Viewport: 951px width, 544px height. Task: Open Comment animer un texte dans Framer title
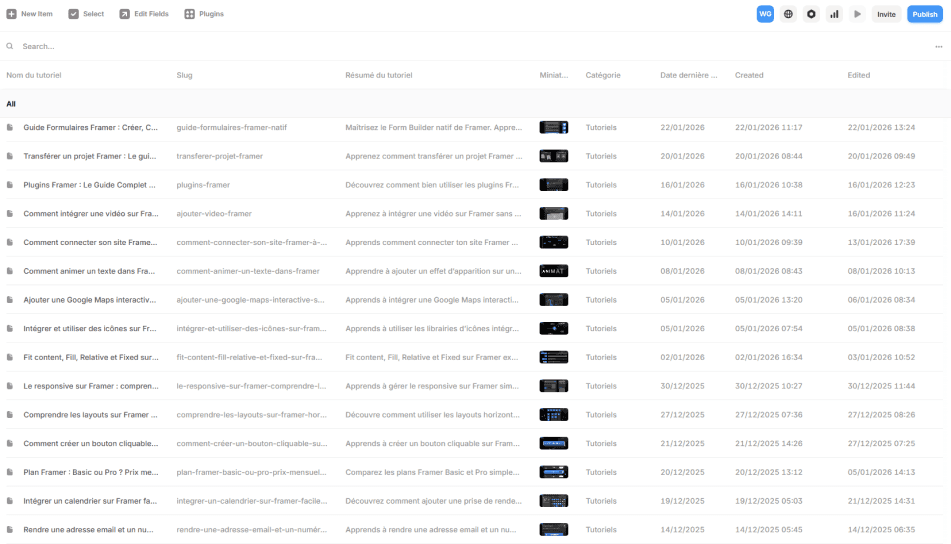click(x=89, y=271)
